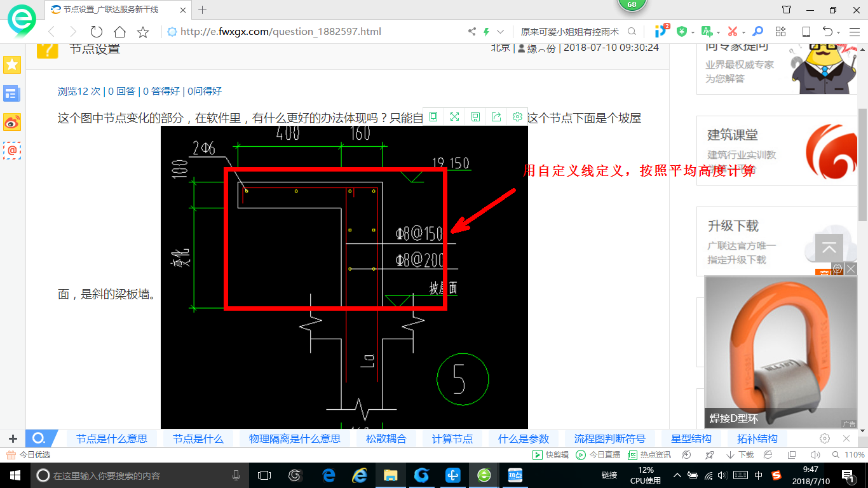
Task: Go back with the browser back arrow
Action: click(51, 32)
